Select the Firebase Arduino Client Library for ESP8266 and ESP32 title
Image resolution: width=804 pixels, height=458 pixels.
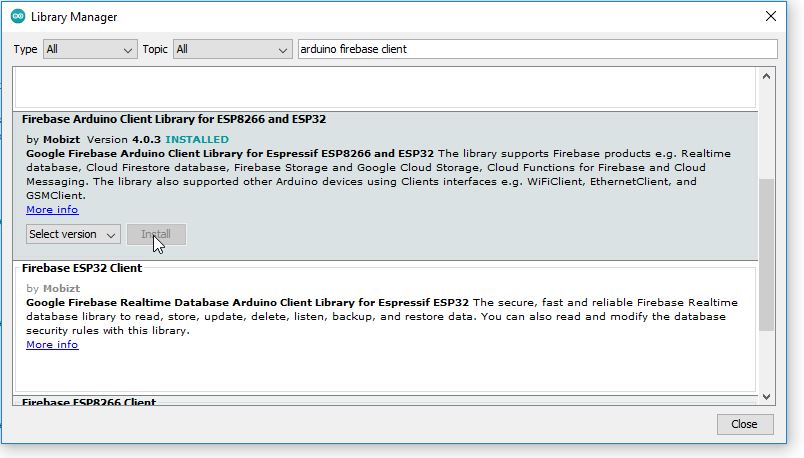click(174, 120)
